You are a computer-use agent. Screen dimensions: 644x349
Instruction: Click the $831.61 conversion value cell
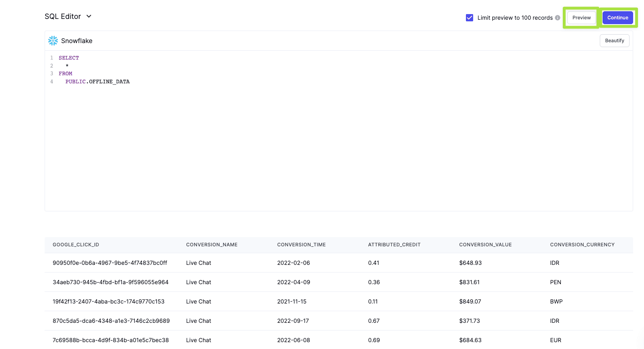click(x=469, y=282)
